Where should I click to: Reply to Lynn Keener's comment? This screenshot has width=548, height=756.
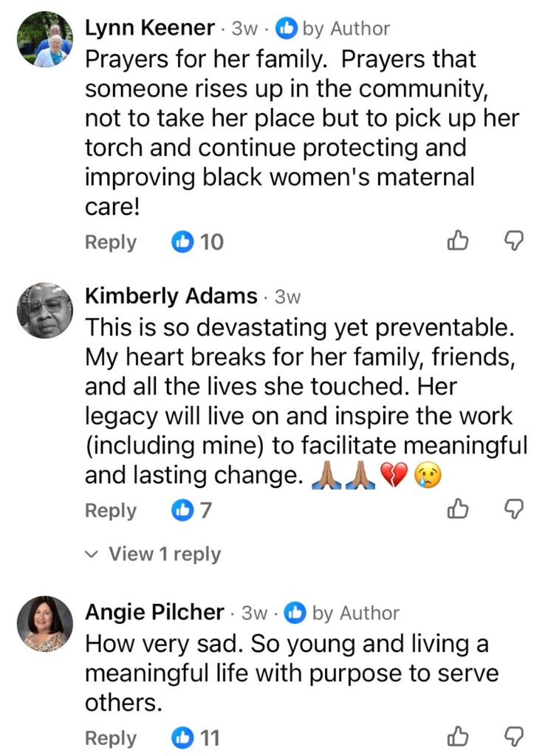[111, 241]
